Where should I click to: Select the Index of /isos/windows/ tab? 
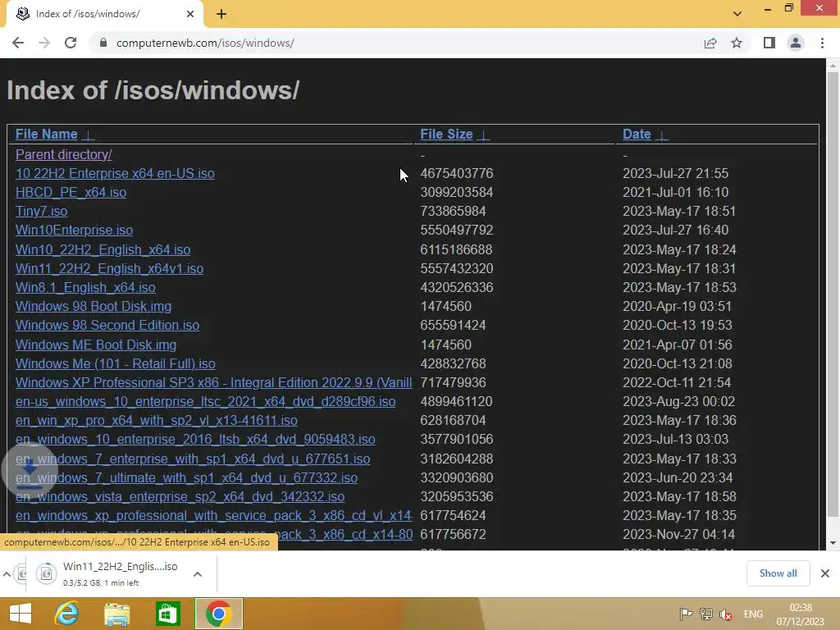coord(104,14)
